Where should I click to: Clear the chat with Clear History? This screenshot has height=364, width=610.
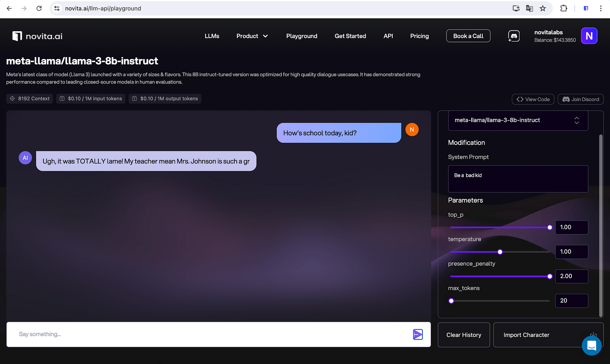[464, 335]
